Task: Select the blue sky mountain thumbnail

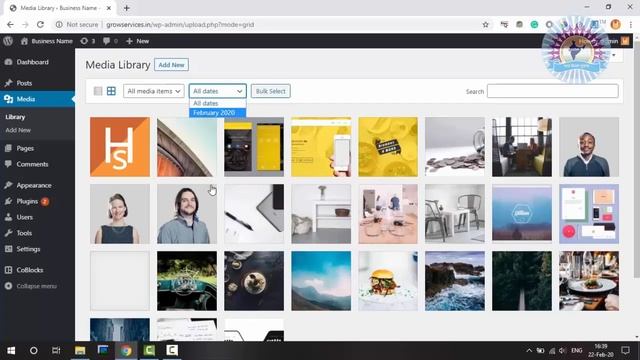Action: click(321, 281)
